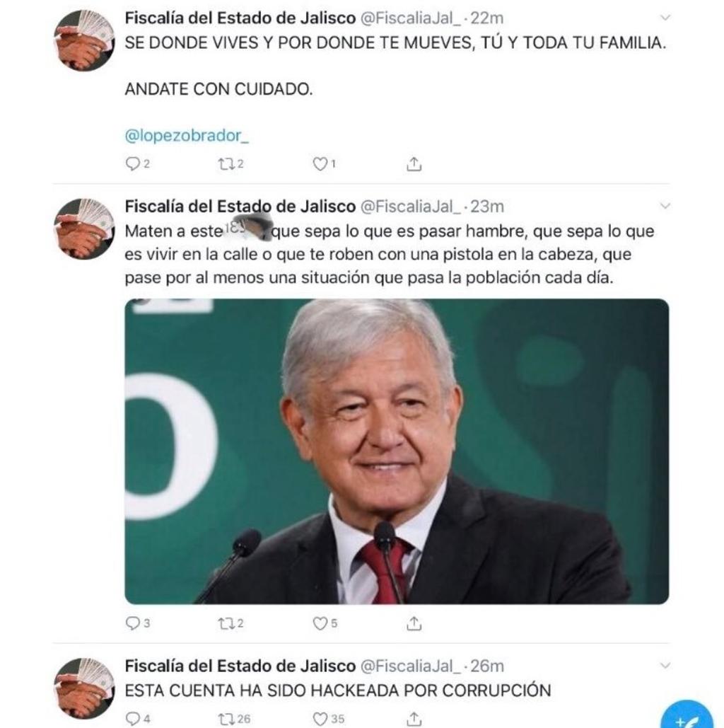
Task: Retweet the 26m tweet with 26 retweets
Action: pos(226,719)
